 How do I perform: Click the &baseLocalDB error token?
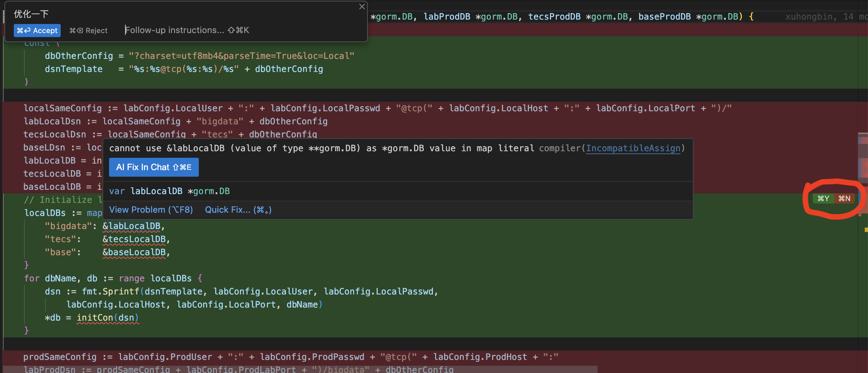click(x=134, y=252)
